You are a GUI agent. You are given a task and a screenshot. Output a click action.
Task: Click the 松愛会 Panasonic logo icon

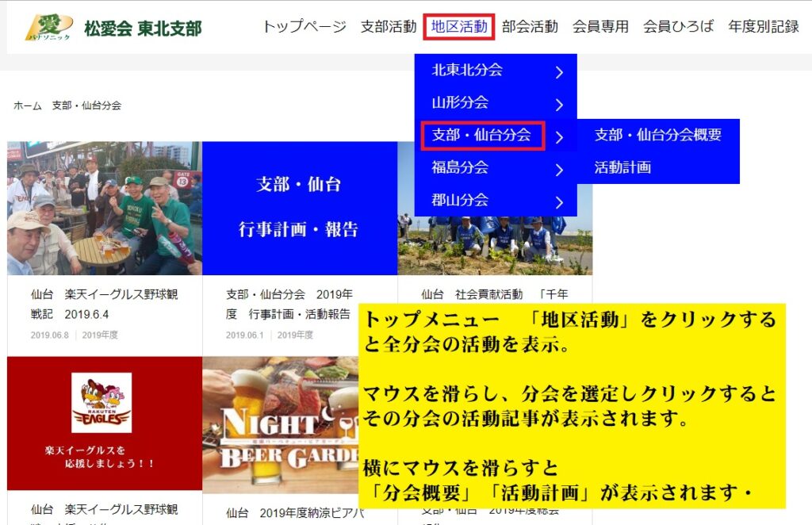pos(49,27)
